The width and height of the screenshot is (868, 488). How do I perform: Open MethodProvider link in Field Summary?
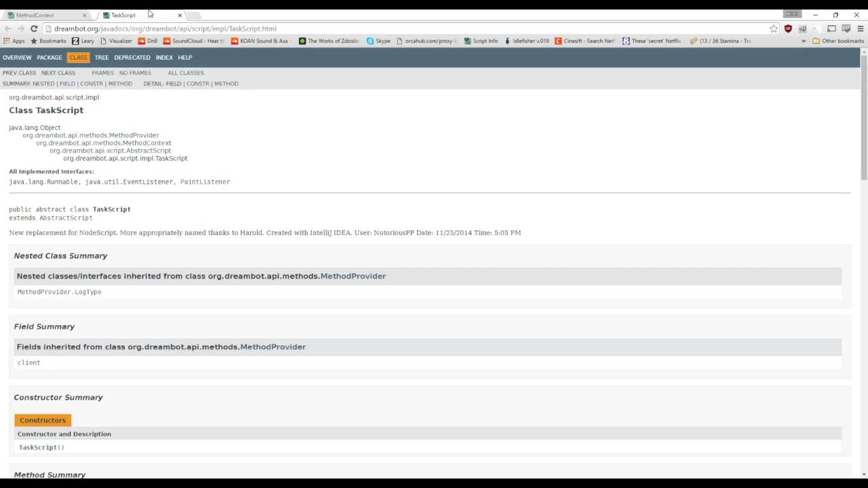point(273,346)
